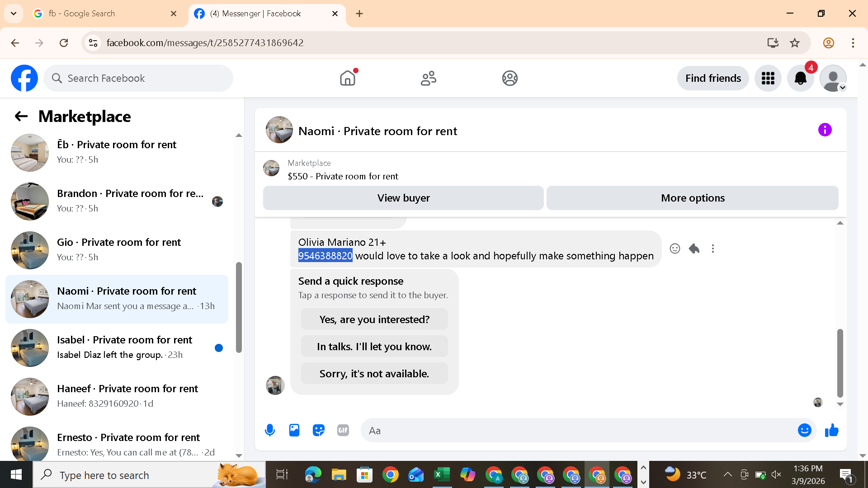The image size is (868, 488).
Task: Open the sticker picker icon
Action: pyautogui.click(x=319, y=430)
